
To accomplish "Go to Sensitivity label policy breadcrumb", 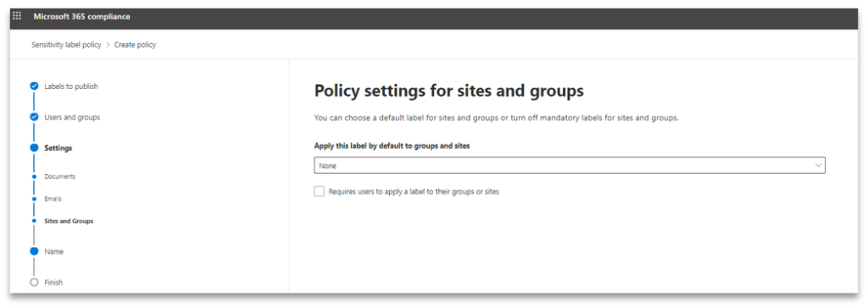I will tap(66, 45).
